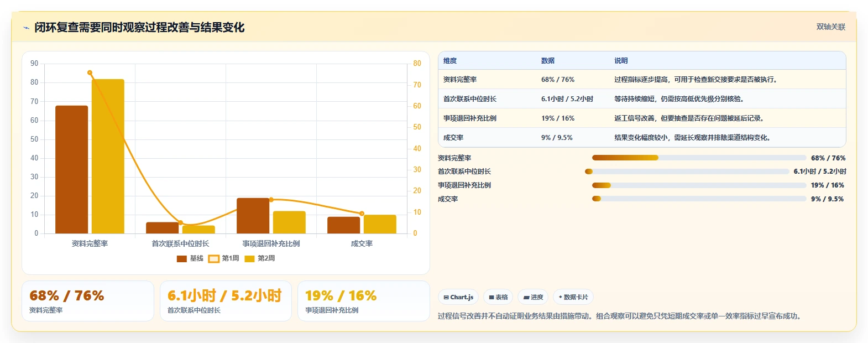Click the 首次联系中位时长 x-axis label
Viewport: 868px width, 343px height.
180,243
